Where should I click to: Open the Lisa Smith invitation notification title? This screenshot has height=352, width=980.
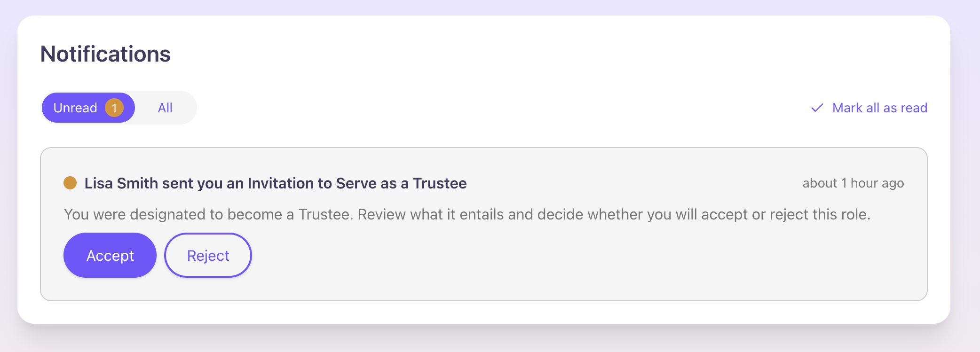[275, 183]
